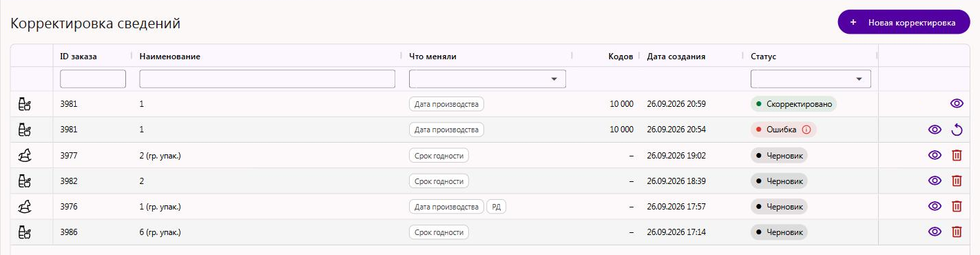Create a new correction with Новая корректировка button
The height and width of the screenshot is (255, 980).
(x=904, y=22)
